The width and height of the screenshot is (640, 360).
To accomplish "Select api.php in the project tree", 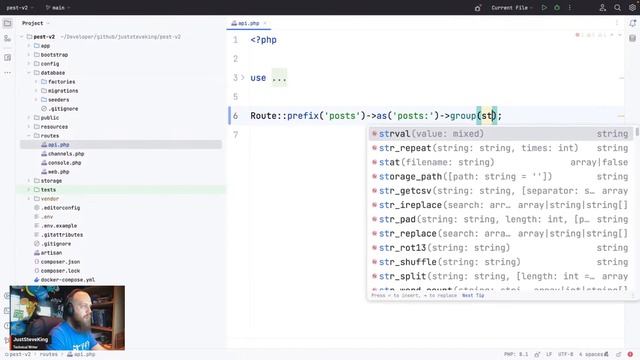I will (121, 145).
